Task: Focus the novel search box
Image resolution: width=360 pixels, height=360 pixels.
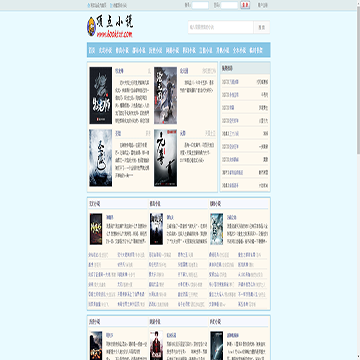Action: click(221, 27)
